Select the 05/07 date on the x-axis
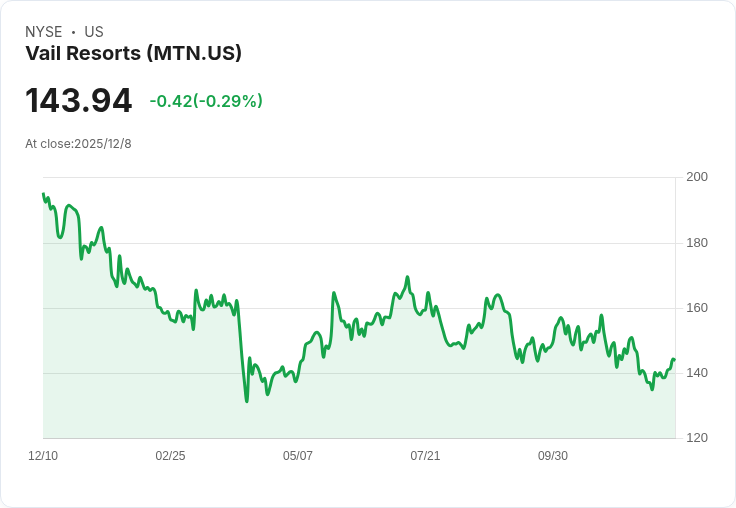This screenshot has height=508, width=736. pyautogui.click(x=298, y=456)
